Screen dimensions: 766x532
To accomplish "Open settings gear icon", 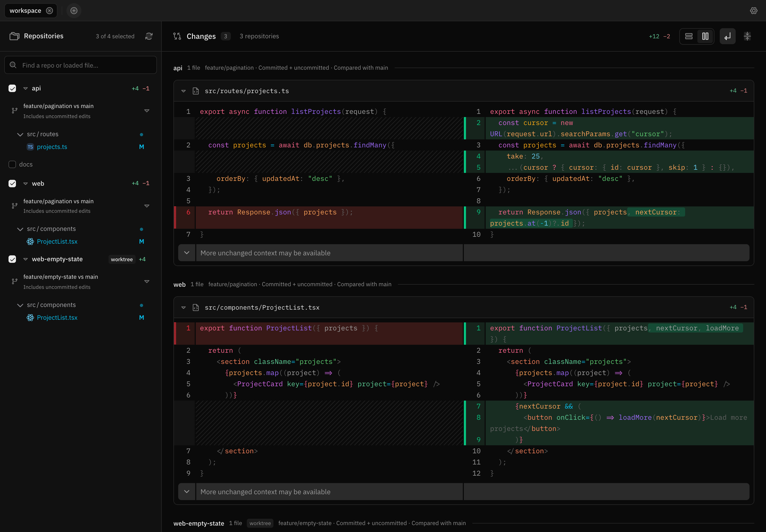I will tap(754, 11).
